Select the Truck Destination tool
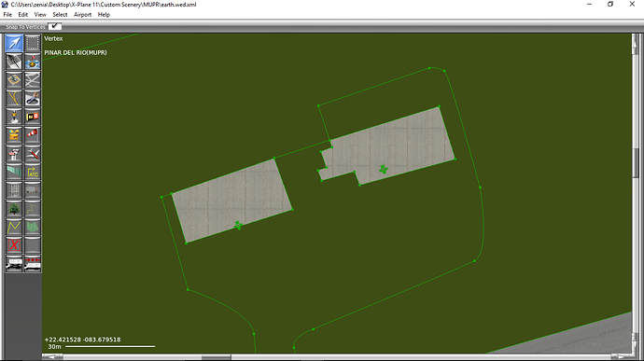The height and width of the screenshot is (361, 644). tap(33, 264)
